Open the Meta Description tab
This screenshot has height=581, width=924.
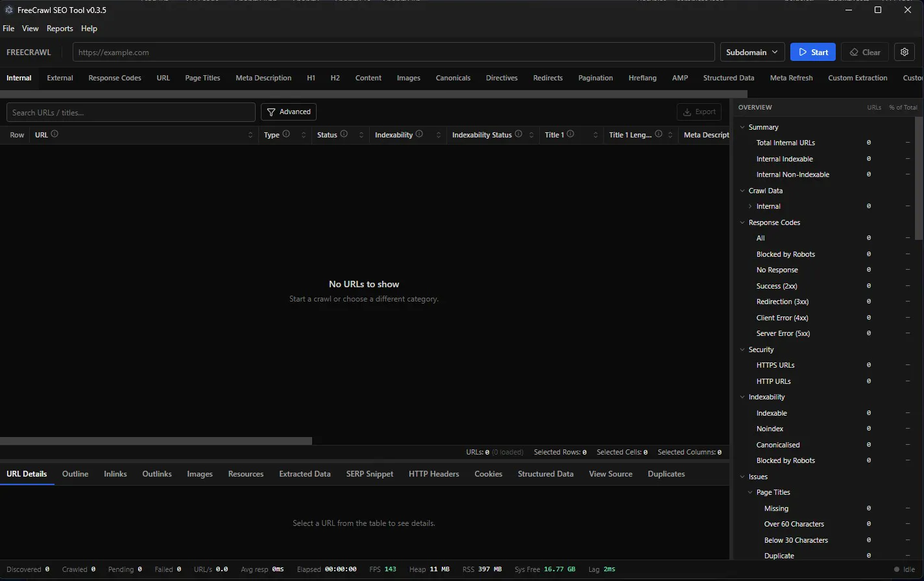[263, 78]
